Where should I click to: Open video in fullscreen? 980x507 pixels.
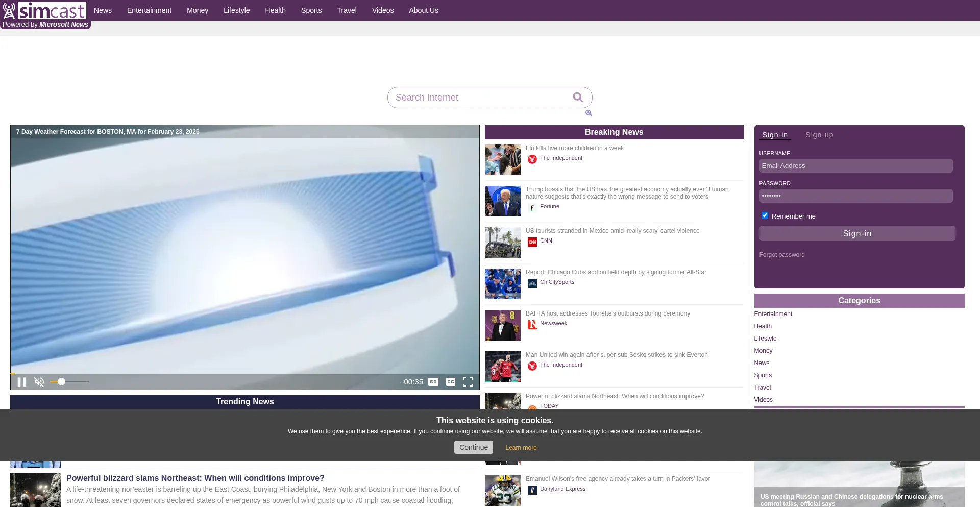(468, 382)
